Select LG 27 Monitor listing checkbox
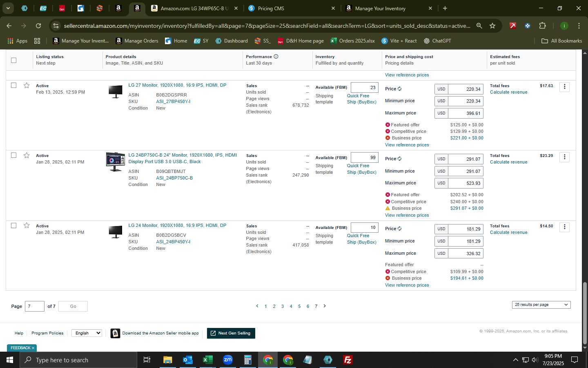 (x=13, y=85)
